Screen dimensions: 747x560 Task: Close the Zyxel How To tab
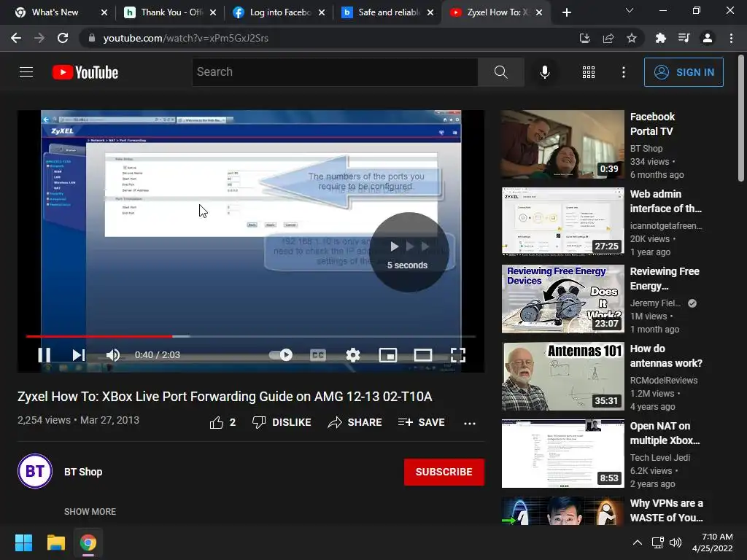pyautogui.click(x=539, y=12)
